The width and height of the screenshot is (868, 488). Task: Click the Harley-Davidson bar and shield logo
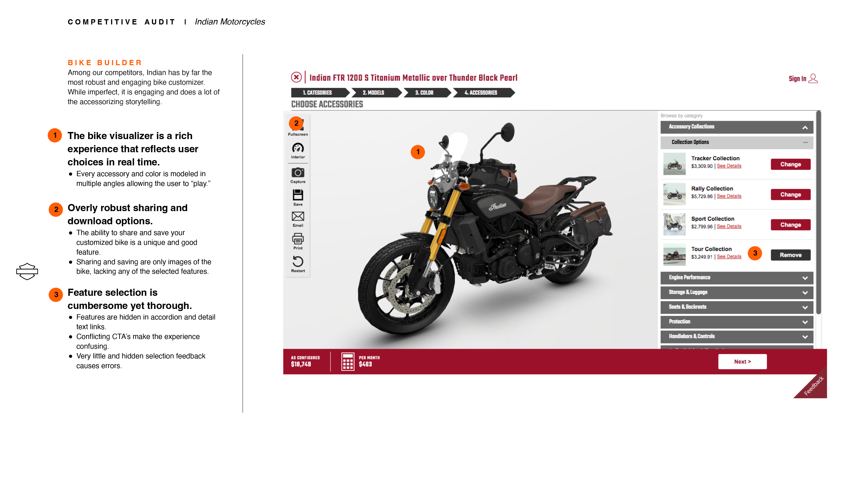coord(27,271)
